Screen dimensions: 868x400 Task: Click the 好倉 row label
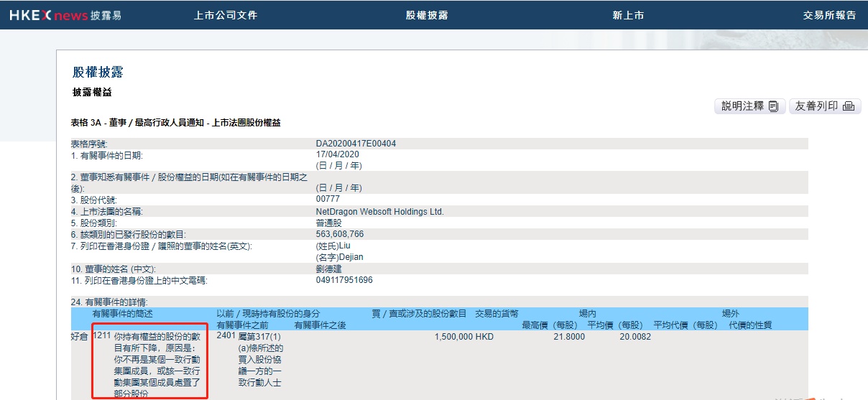click(x=79, y=336)
